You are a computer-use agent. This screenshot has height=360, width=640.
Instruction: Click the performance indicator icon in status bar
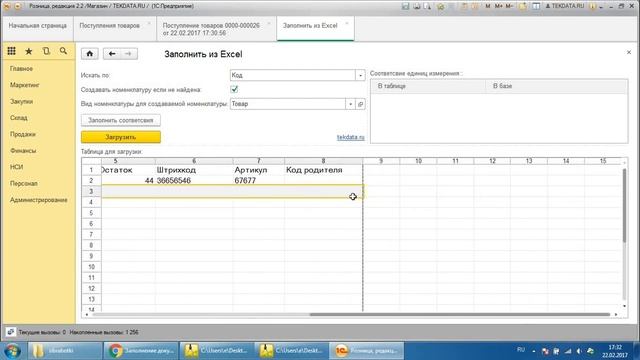pyautogui.click(x=11, y=332)
